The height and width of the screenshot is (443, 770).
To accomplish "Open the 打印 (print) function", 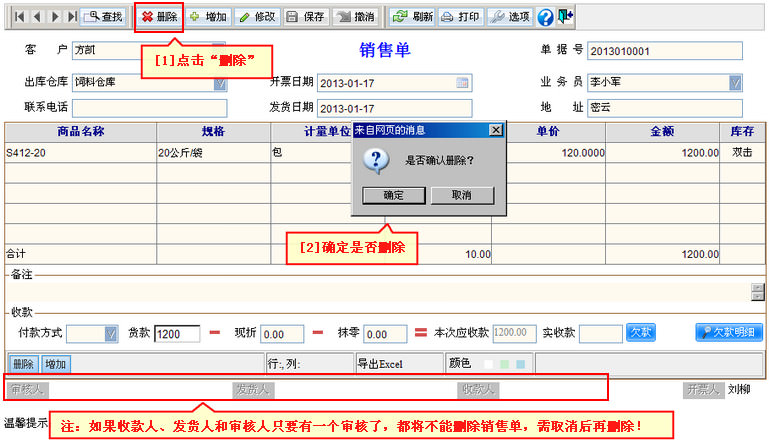I will [x=460, y=17].
